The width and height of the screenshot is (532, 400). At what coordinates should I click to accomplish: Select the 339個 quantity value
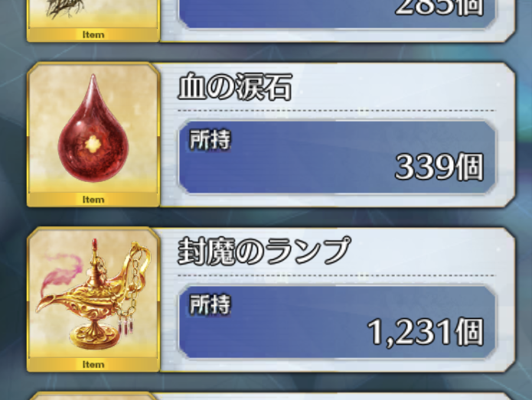coord(439,167)
